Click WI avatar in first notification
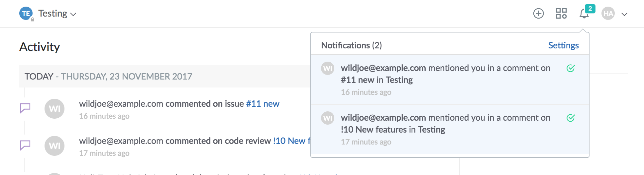This screenshot has height=175, width=644. tap(328, 68)
